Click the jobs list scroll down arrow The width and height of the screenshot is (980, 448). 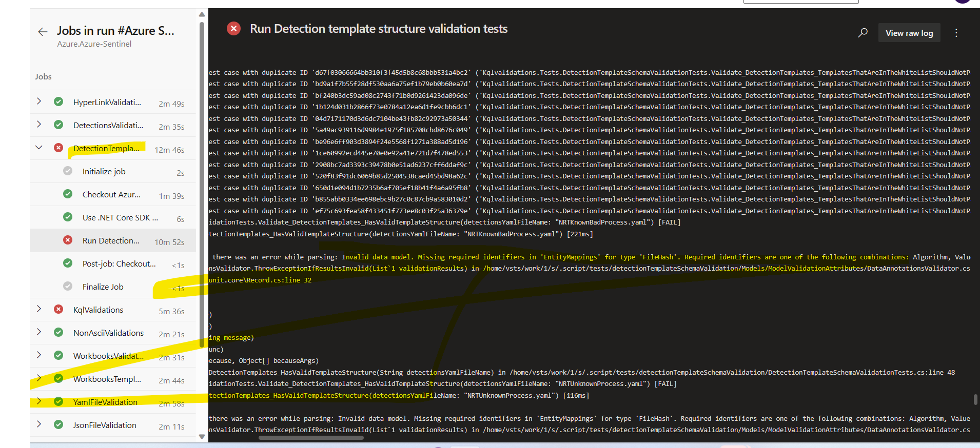202,437
